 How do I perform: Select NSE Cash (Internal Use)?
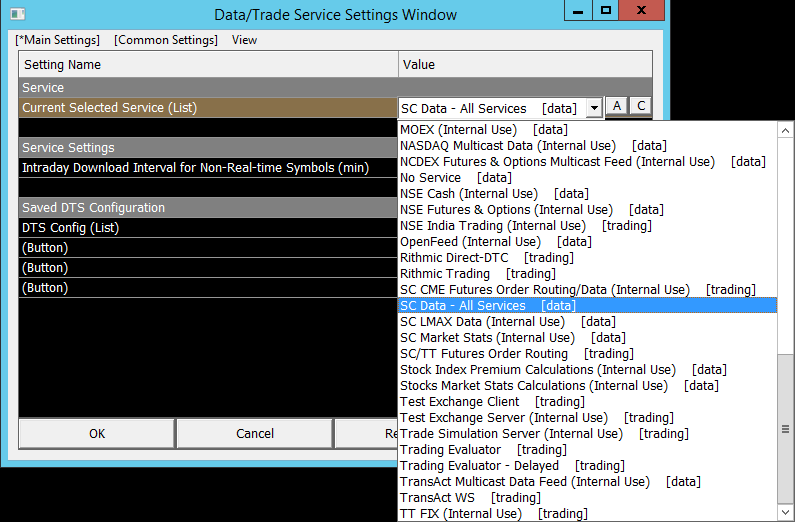(x=588, y=194)
